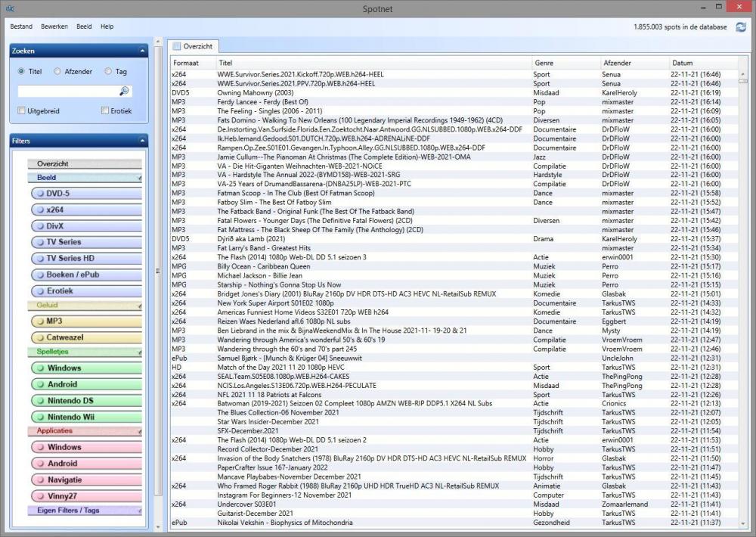756x537 pixels.
Task: Click the TV Series HD filter button
Action: pyautogui.click(x=85, y=259)
